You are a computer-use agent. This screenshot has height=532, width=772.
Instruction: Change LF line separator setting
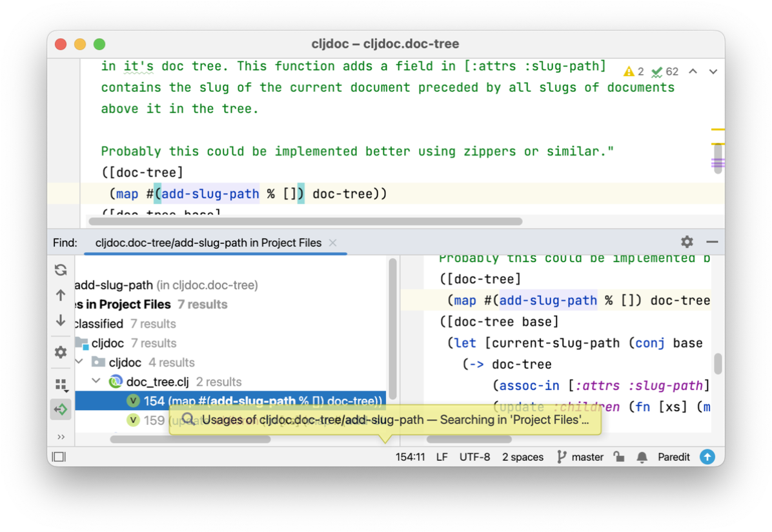click(442, 457)
